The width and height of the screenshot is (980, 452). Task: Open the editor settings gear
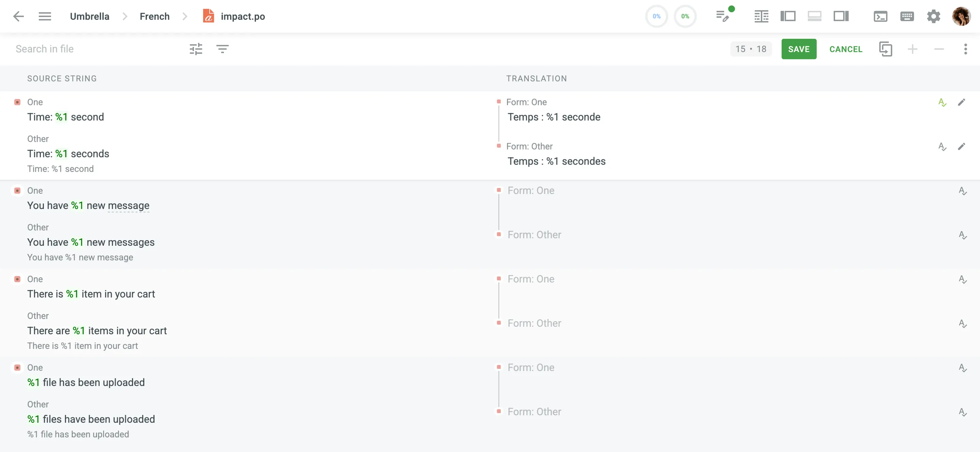[x=933, y=16]
